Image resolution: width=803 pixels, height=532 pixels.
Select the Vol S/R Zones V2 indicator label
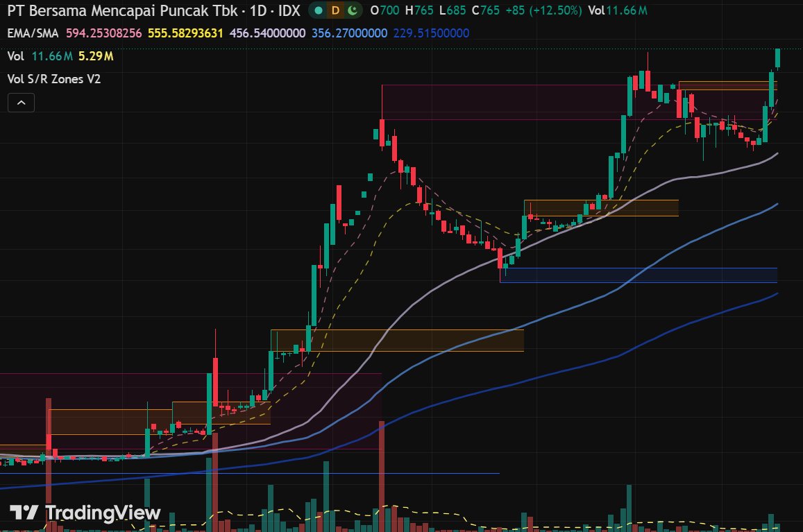(53, 79)
